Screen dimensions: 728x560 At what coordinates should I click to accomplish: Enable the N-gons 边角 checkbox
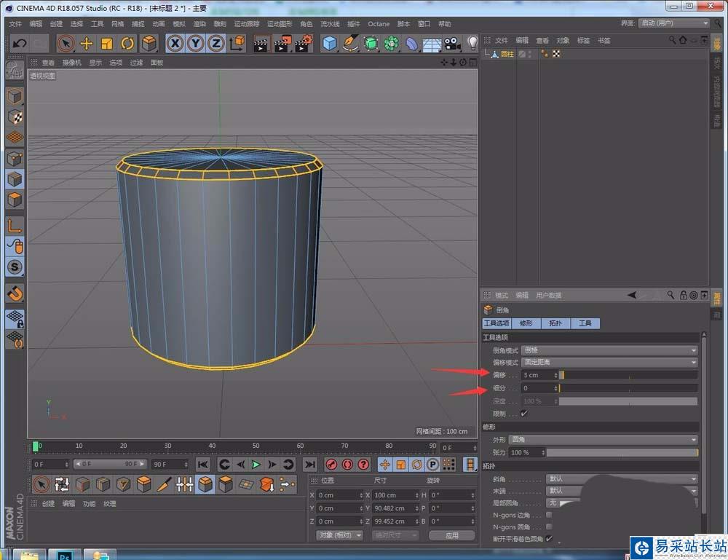[550, 516]
